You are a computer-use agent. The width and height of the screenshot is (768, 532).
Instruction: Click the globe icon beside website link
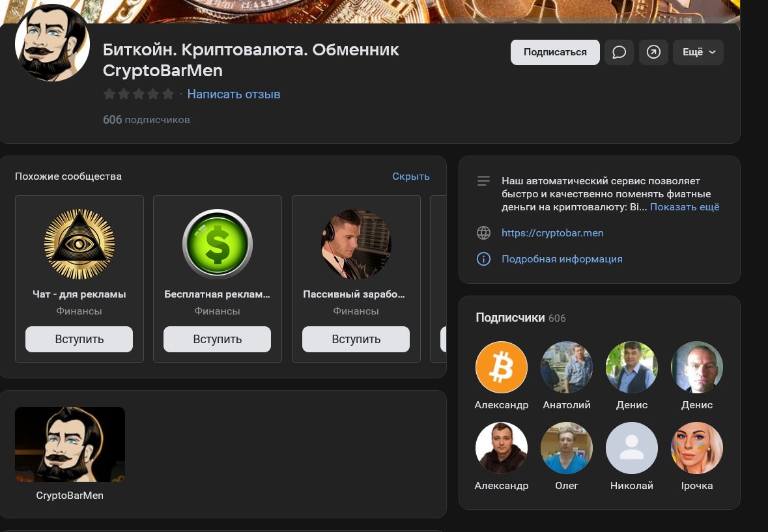pyautogui.click(x=483, y=233)
